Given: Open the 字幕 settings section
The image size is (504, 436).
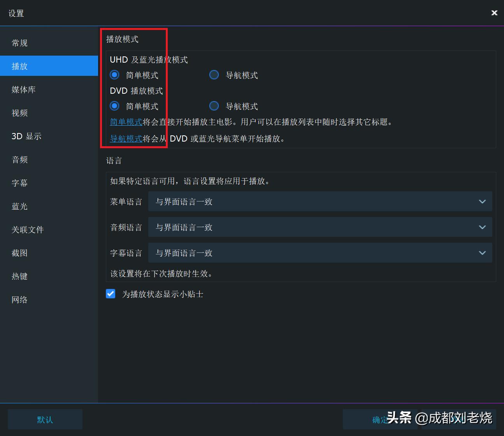Looking at the screenshot, I should click(x=19, y=183).
